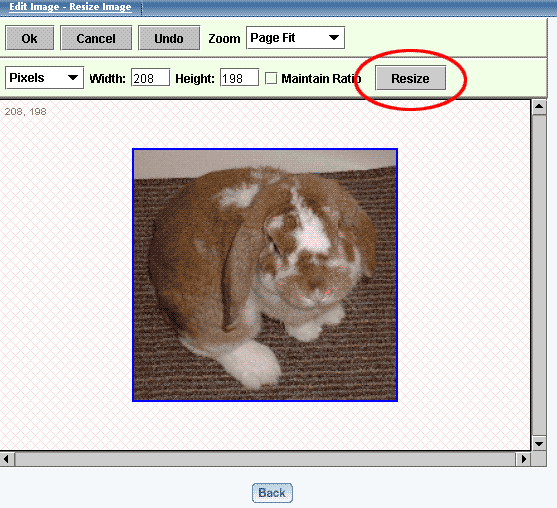Image resolution: width=557 pixels, height=508 pixels.
Task: Expand the Pixels unit dropdown
Action: tap(44, 77)
